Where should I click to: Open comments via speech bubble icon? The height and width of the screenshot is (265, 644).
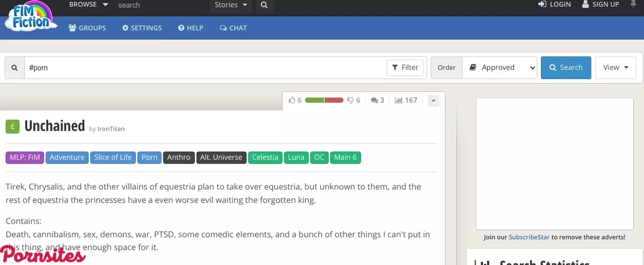coord(375,100)
